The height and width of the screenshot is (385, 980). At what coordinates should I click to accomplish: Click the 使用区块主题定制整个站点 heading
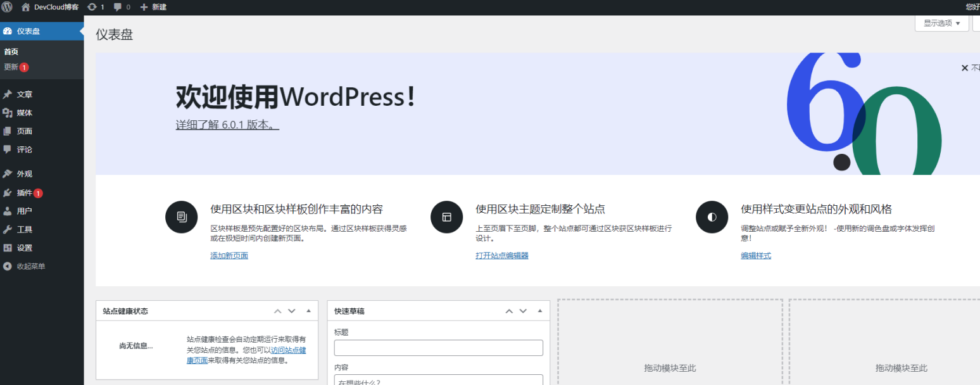[541, 209]
